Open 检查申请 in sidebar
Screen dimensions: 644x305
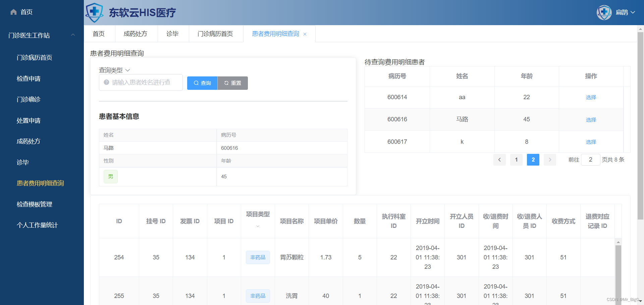coord(29,79)
